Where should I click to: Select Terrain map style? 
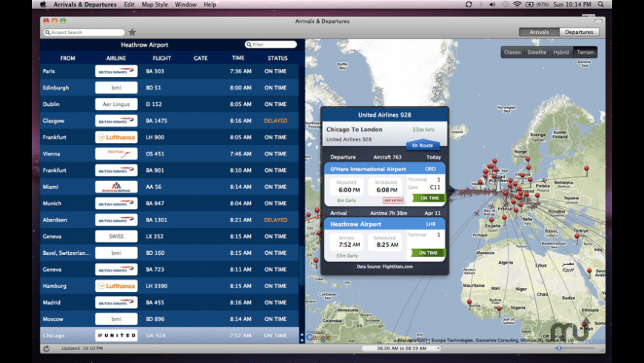click(586, 52)
